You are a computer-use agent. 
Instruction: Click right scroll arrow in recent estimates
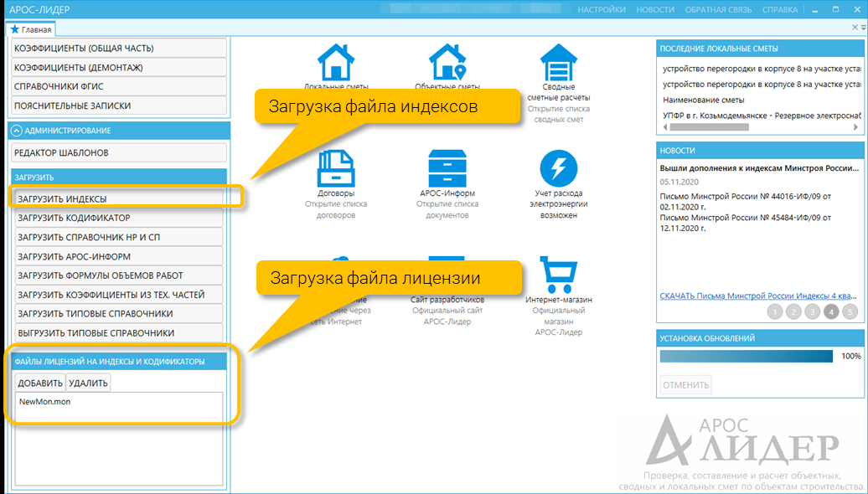855,127
